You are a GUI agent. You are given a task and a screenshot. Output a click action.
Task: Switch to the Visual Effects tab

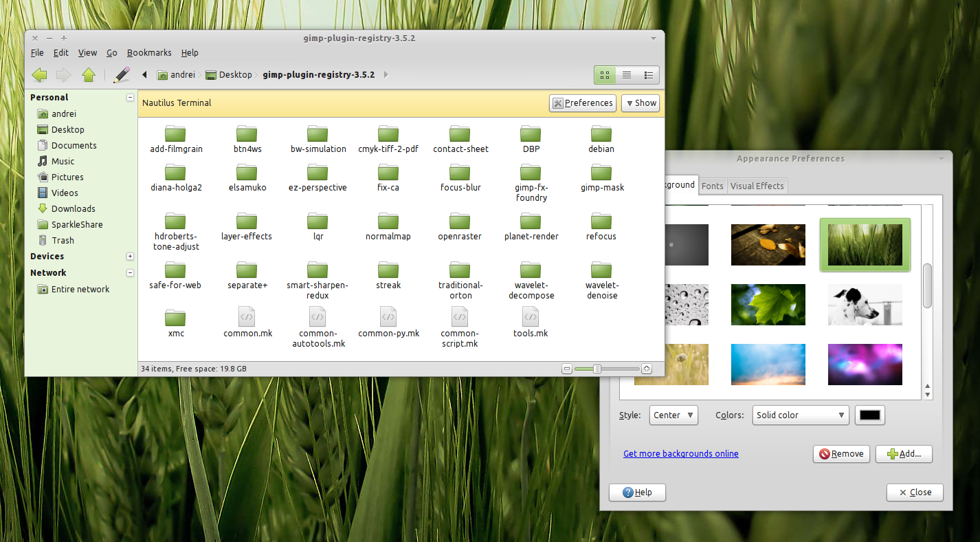(757, 186)
